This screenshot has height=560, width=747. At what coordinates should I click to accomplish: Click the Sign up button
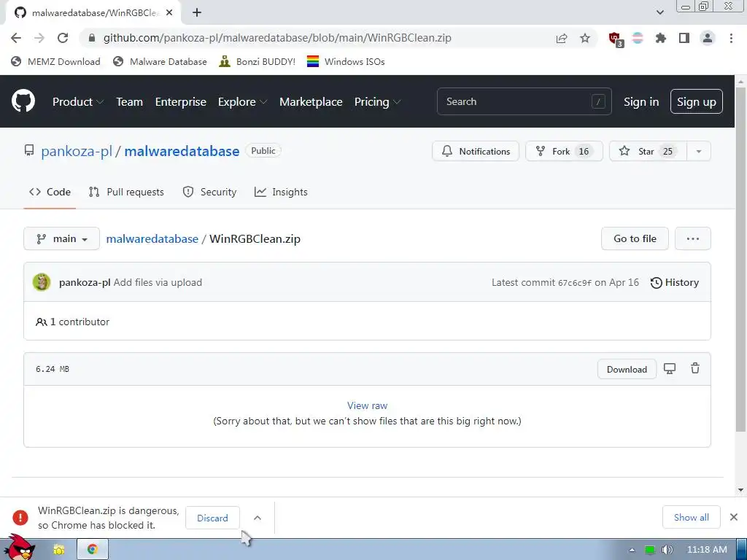(x=696, y=101)
